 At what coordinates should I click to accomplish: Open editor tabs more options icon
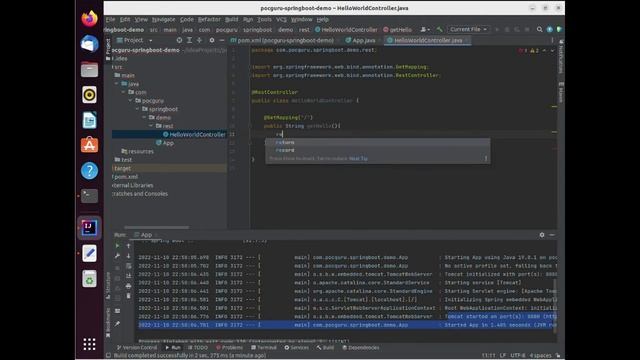[552, 40]
